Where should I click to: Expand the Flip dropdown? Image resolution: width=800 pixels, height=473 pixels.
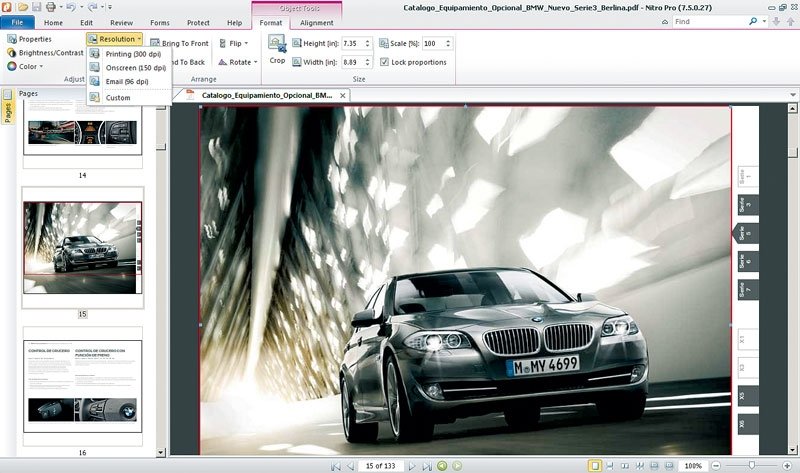[x=234, y=43]
